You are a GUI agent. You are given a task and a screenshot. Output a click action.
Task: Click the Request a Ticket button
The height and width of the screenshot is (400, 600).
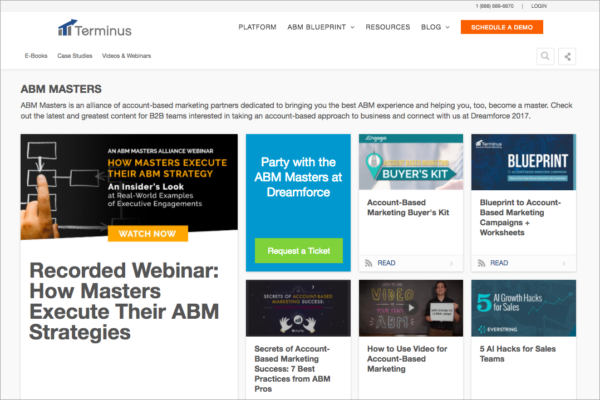pyautogui.click(x=298, y=251)
